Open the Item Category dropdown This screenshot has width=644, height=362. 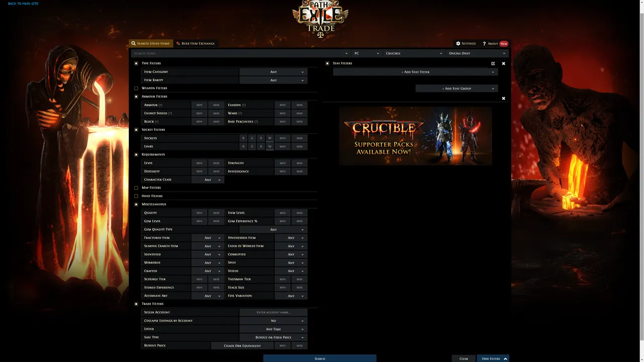273,72
